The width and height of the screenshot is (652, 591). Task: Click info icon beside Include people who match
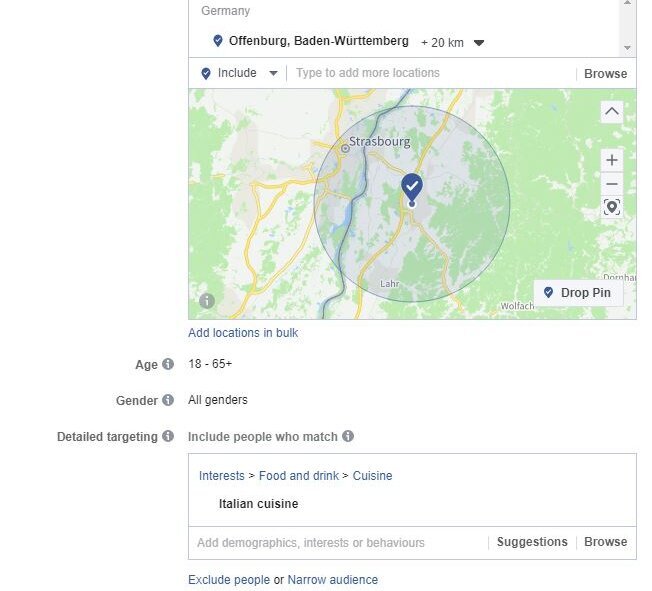point(348,437)
